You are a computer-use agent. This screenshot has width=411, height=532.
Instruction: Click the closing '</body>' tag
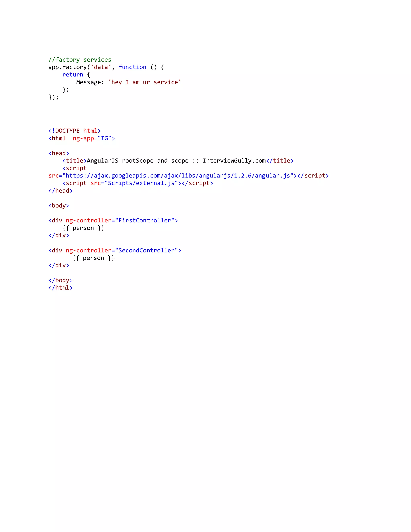point(61,280)
